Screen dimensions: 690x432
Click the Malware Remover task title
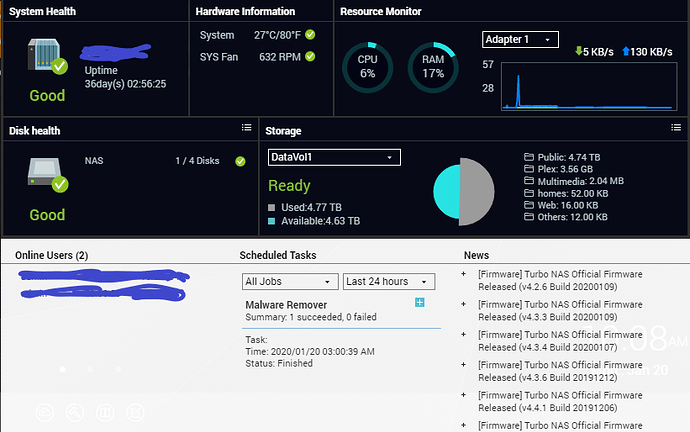(286, 305)
